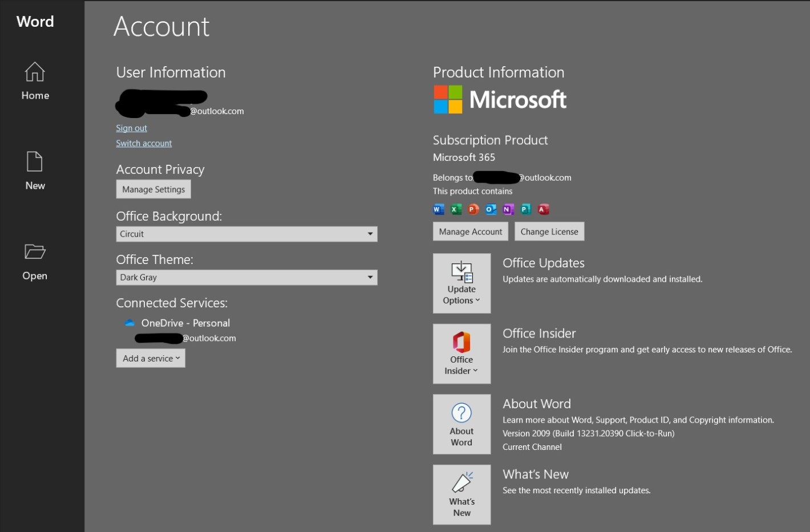Click 'Updates are automatically downloaded' text

tap(602, 279)
